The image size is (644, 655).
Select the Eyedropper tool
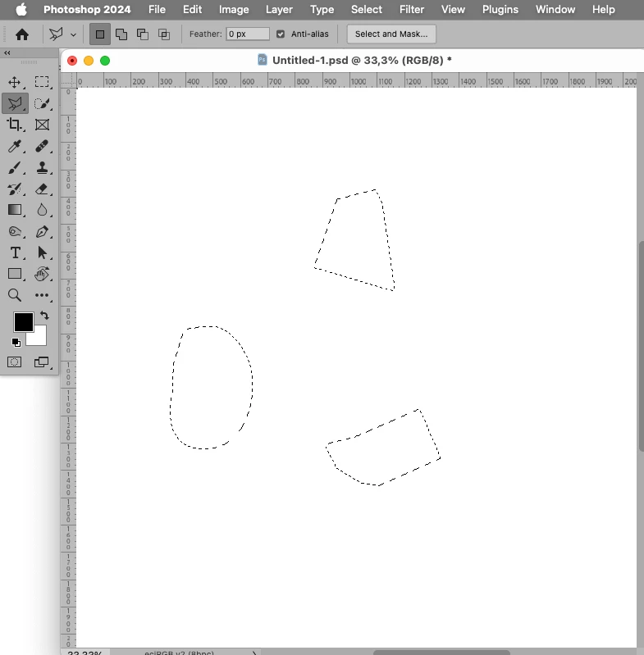coord(15,146)
